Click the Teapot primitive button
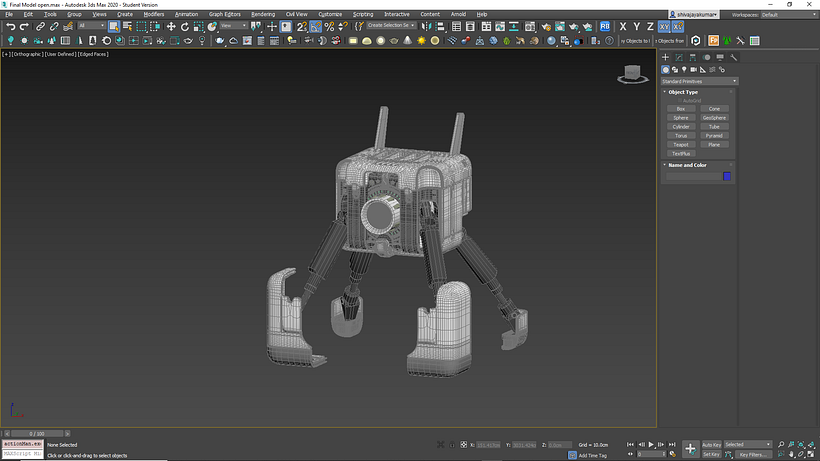Viewport: 820px width, 461px height. pyautogui.click(x=680, y=145)
